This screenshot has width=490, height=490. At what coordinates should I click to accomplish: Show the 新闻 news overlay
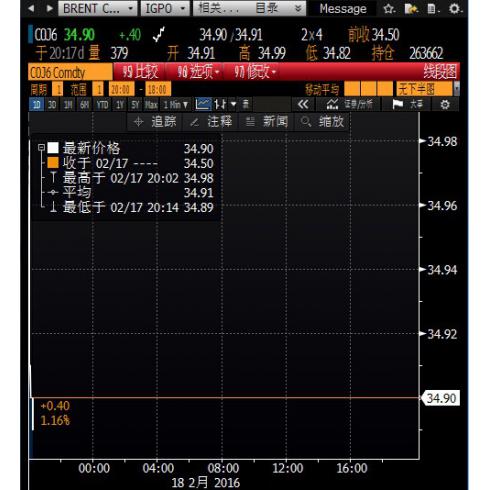coord(266,122)
